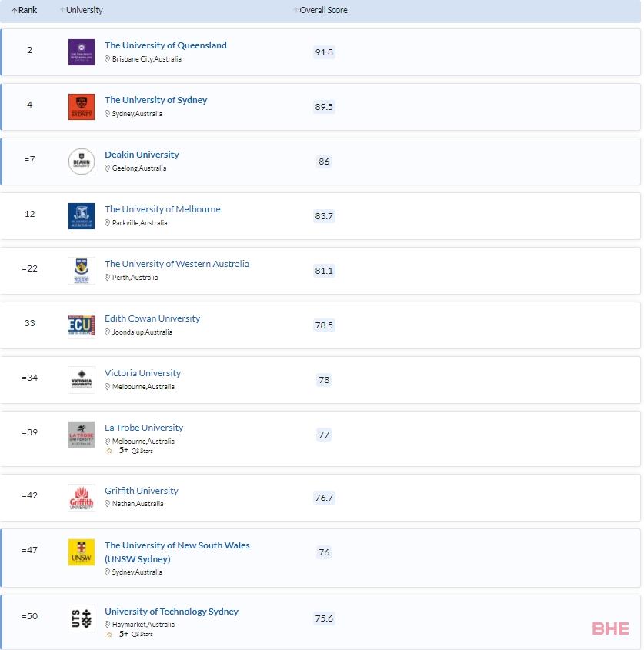The image size is (644, 650).
Task: Click the 76.7 overall score
Action: (324, 498)
